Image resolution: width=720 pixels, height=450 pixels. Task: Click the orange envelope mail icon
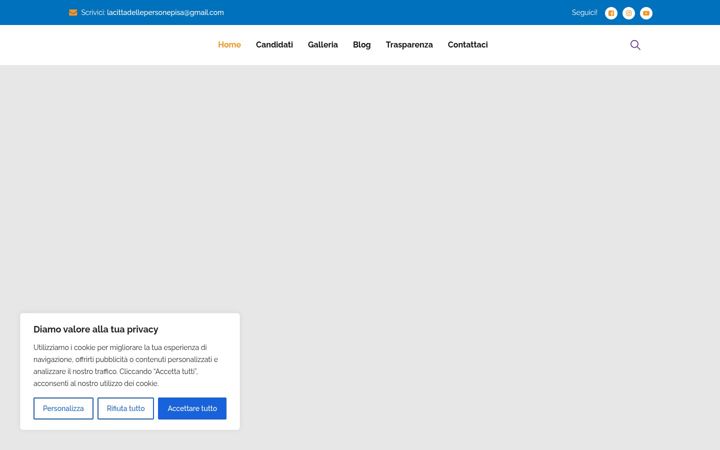[73, 12]
